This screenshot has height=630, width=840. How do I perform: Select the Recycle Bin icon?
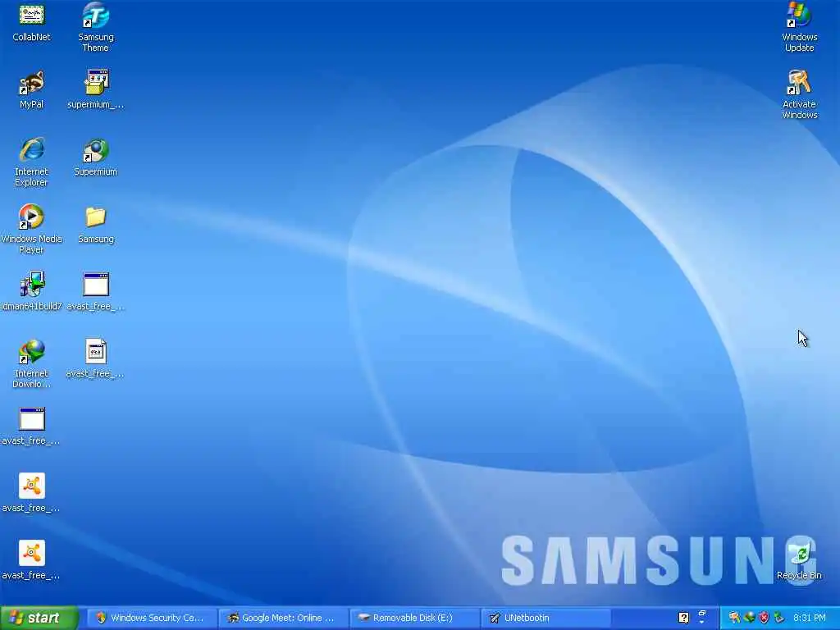tap(799, 560)
